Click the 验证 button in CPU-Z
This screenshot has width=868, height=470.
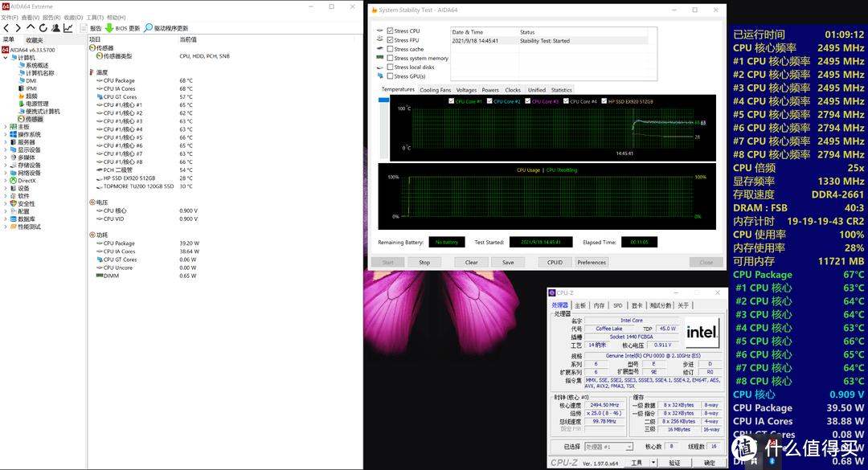[x=675, y=462]
